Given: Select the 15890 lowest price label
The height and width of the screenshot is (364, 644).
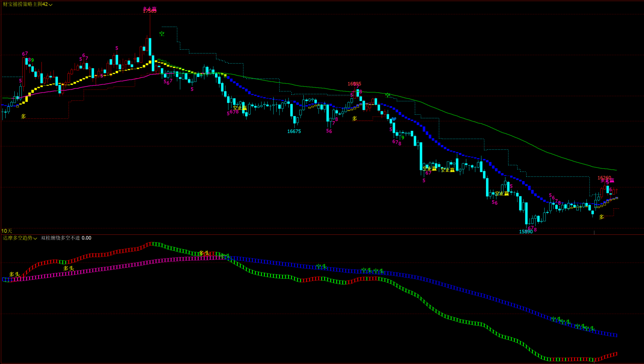Looking at the screenshot, I should click(x=525, y=232).
